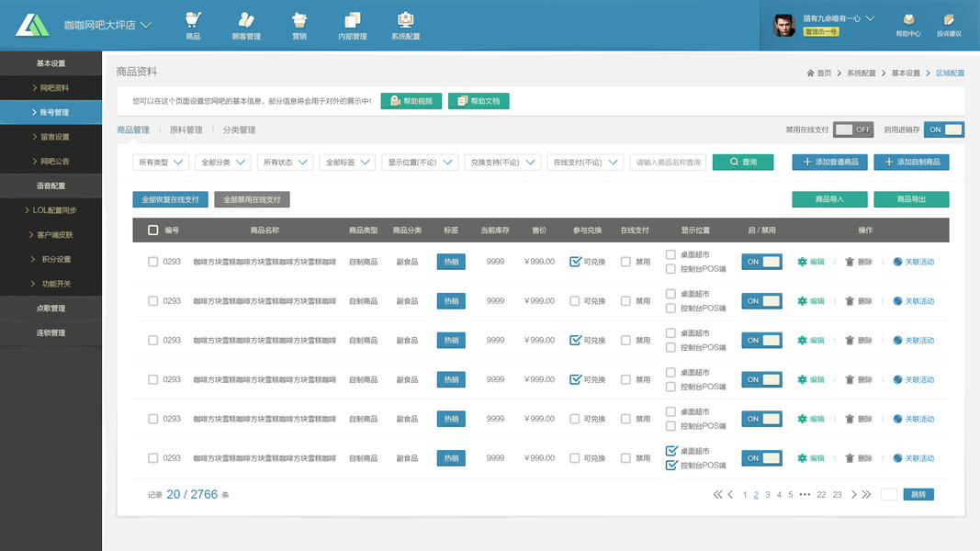The image size is (980, 551).
Task: Open 网吧资料 in the sidebar
Action: click(51, 88)
